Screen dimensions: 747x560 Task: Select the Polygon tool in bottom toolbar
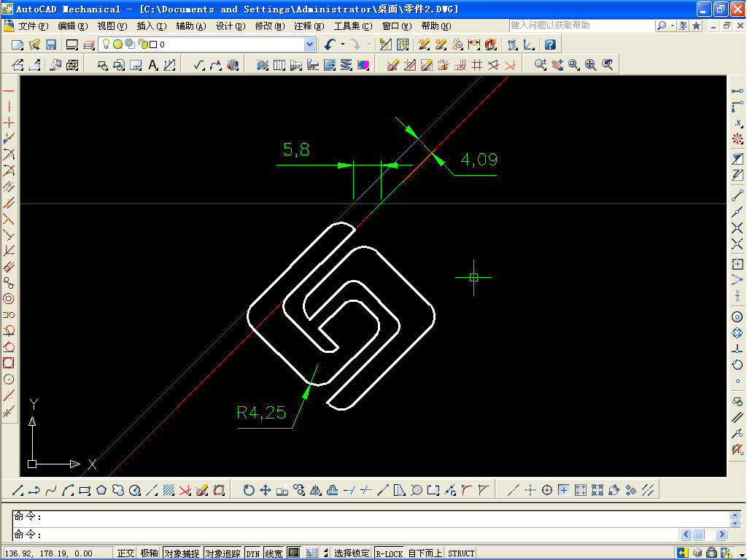(x=101, y=490)
